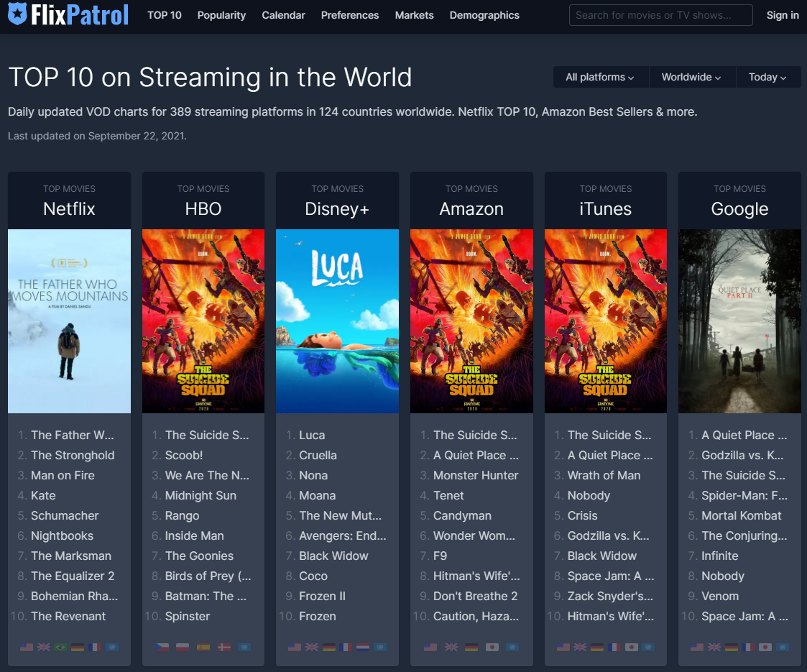Click the Sign in link
The height and width of the screenshot is (672, 807).
coord(783,15)
